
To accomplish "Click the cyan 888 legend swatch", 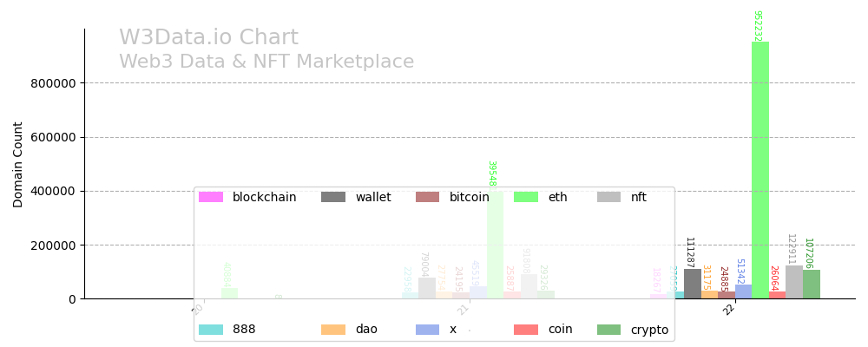I will (x=211, y=330).
